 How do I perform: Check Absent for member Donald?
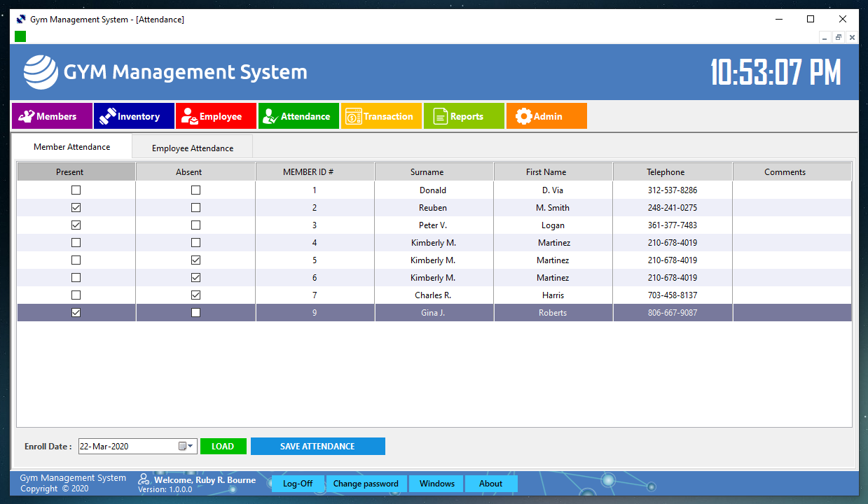click(195, 190)
